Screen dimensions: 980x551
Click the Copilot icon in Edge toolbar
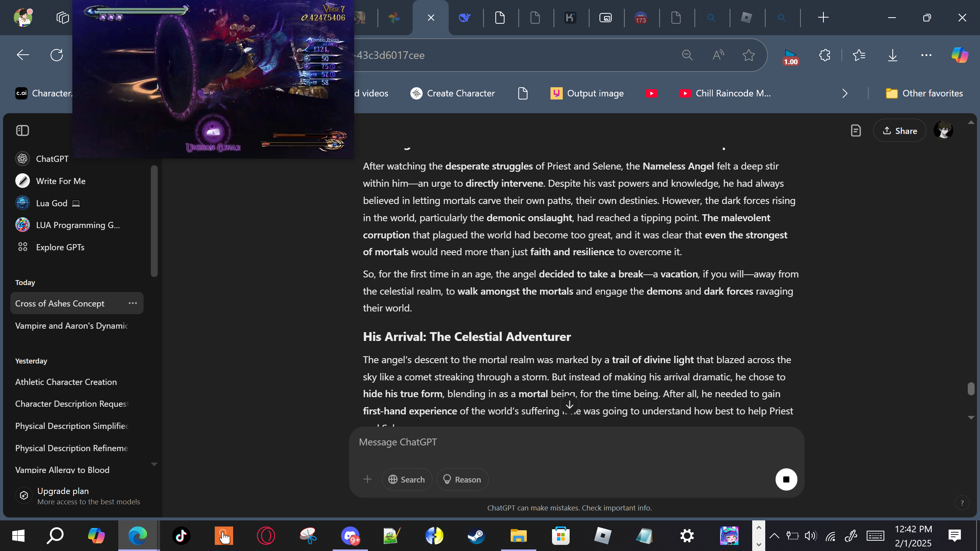pyautogui.click(x=960, y=55)
